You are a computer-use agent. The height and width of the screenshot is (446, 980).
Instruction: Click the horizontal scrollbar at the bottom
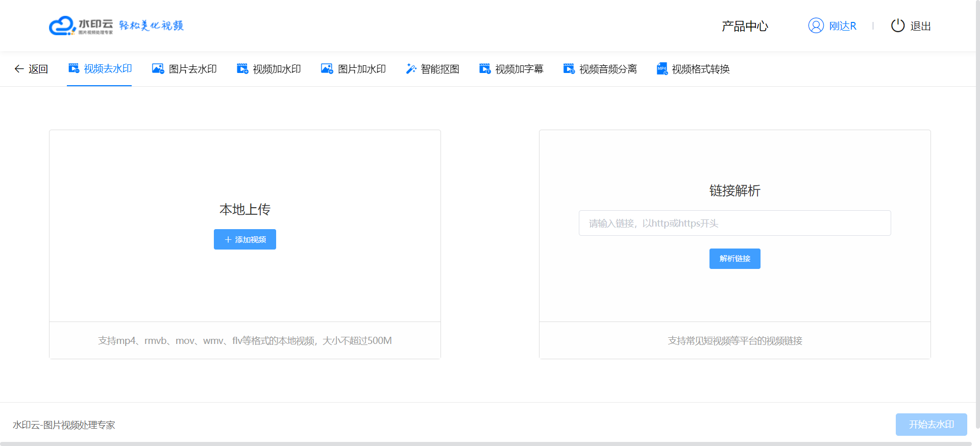(486, 444)
